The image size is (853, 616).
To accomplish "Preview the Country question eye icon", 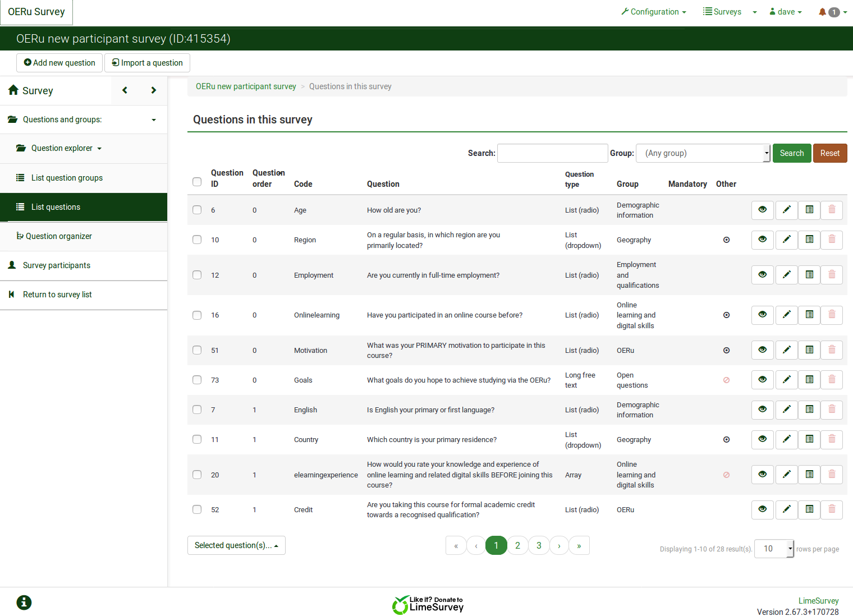I will pyautogui.click(x=763, y=439).
